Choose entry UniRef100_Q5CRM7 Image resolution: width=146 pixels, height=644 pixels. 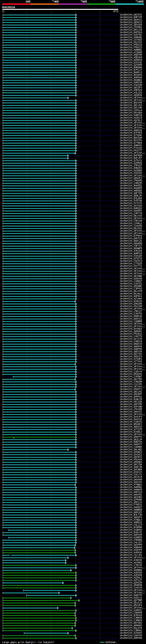click(x=131, y=394)
